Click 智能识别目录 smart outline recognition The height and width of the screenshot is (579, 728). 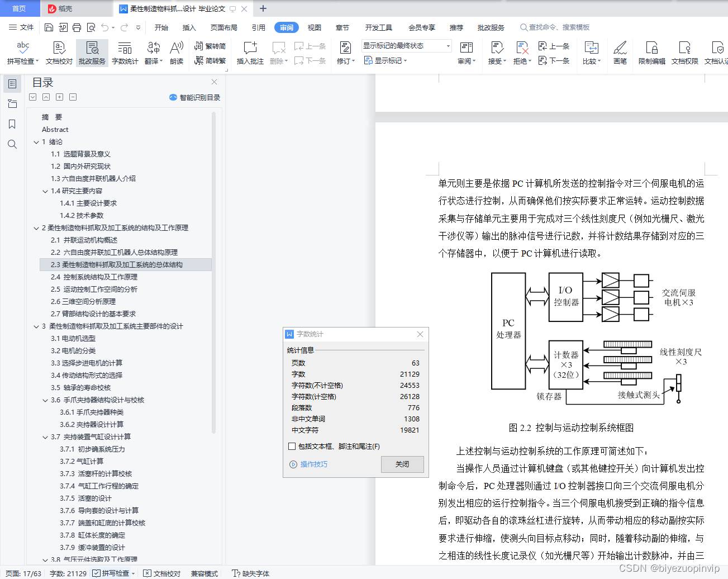tap(194, 97)
